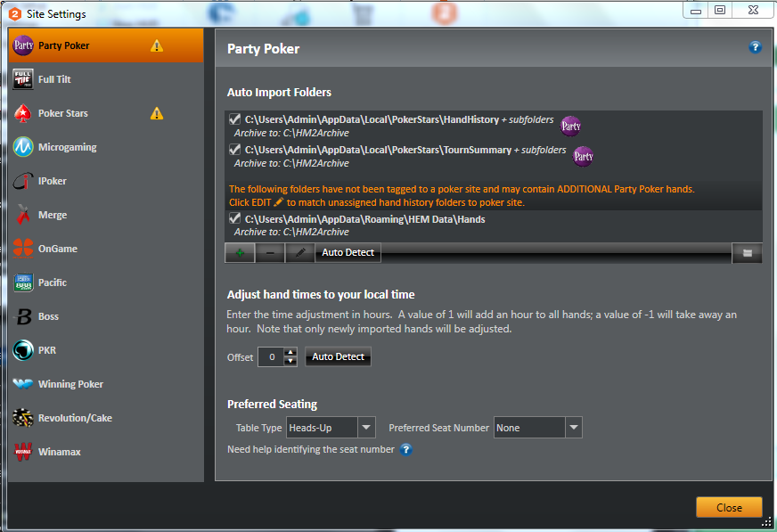The width and height of the screenshot is (777, 532).
Task: Click the orange Close button
Action: (729, 508)
